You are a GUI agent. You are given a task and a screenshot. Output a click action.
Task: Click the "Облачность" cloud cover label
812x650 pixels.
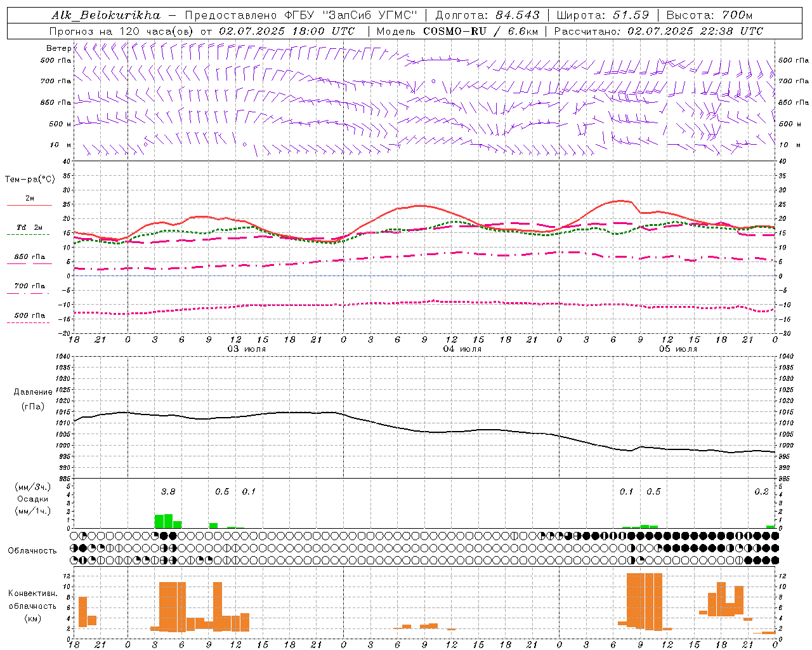coord(32,550)
